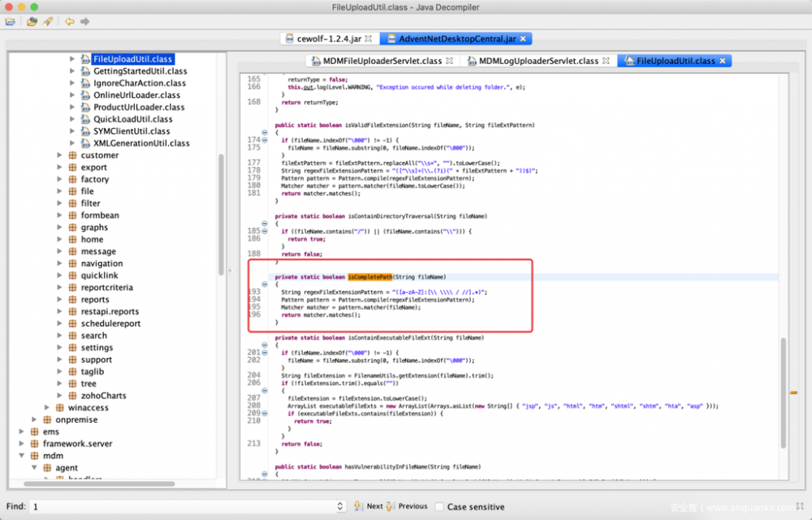The image size is (812, 520).
Task: Open a file using the toolbar folder icon
Action: point(10,22)
